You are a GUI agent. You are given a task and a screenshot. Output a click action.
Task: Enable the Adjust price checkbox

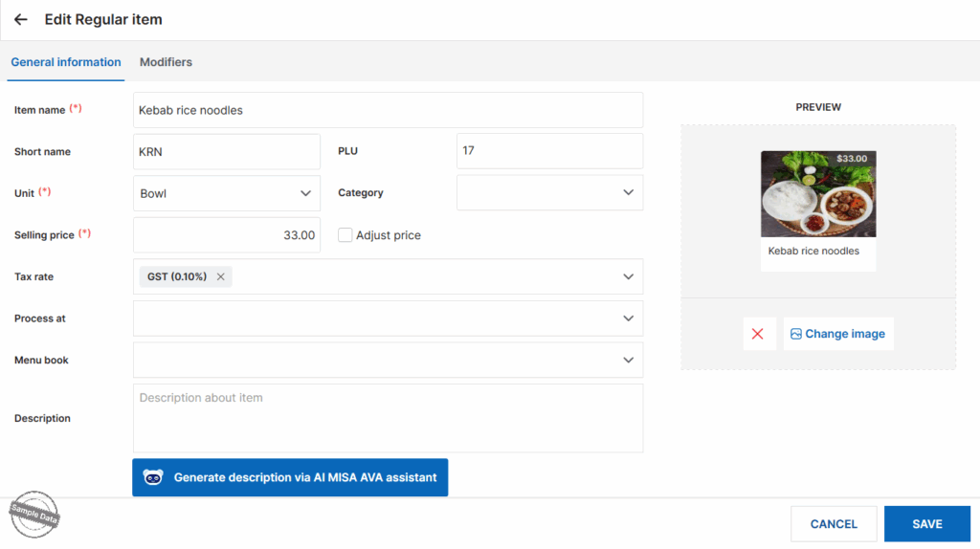(345, 235)
